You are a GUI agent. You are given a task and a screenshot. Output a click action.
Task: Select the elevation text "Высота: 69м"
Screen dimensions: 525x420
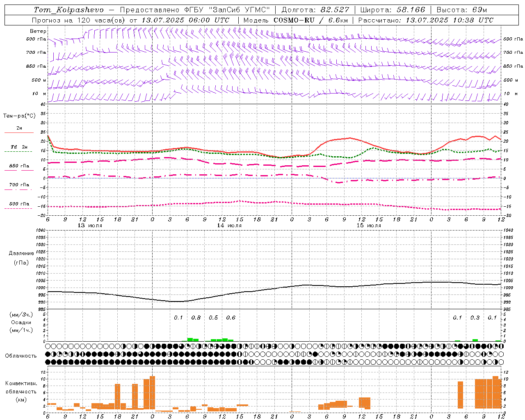(462, 10)
